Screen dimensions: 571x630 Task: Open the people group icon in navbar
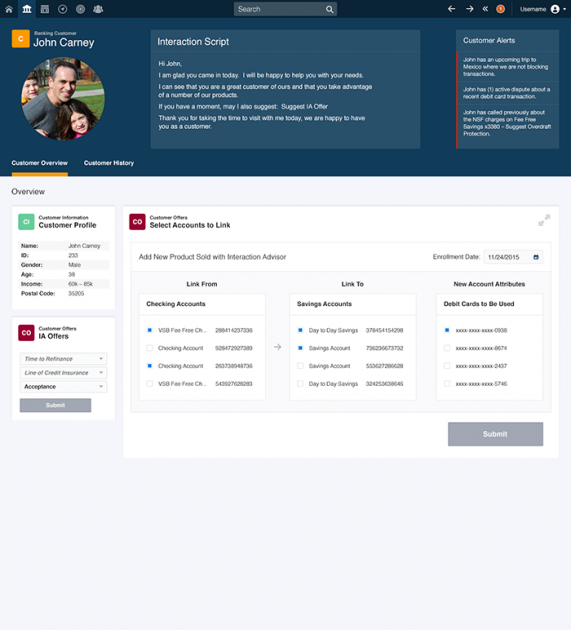pyautogui.click(x=98, y=9)
